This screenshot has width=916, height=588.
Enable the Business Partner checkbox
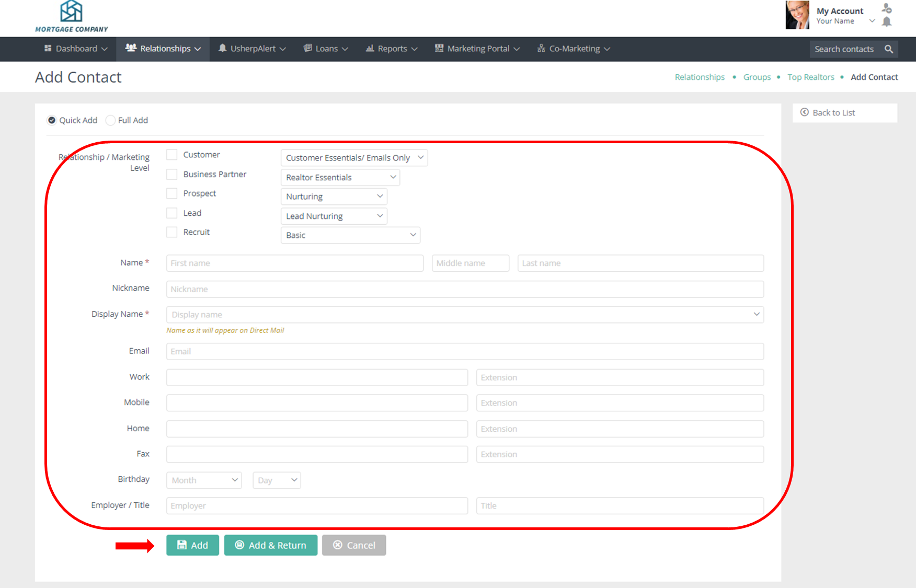(x=172, y=174)
